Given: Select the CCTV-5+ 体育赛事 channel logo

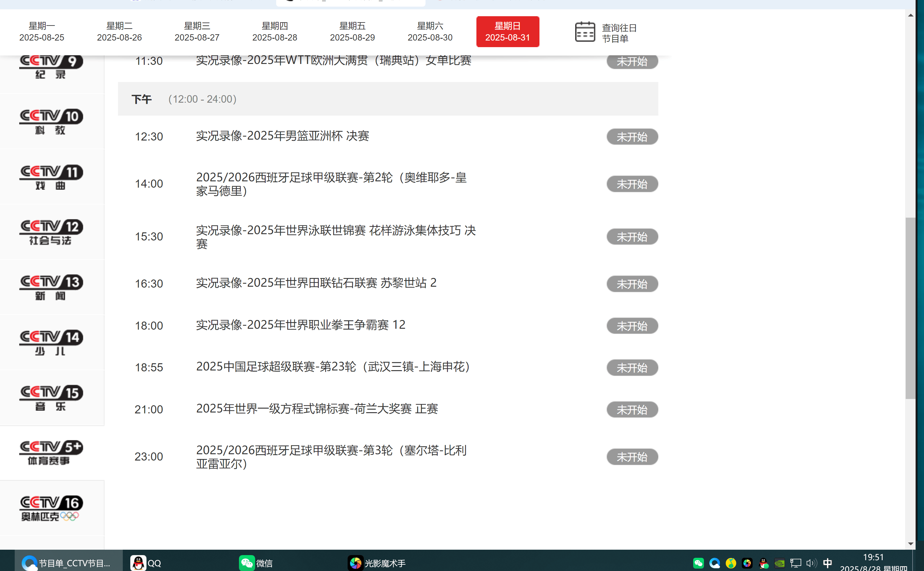Looking at the screenshot, I should coord(51,452).
